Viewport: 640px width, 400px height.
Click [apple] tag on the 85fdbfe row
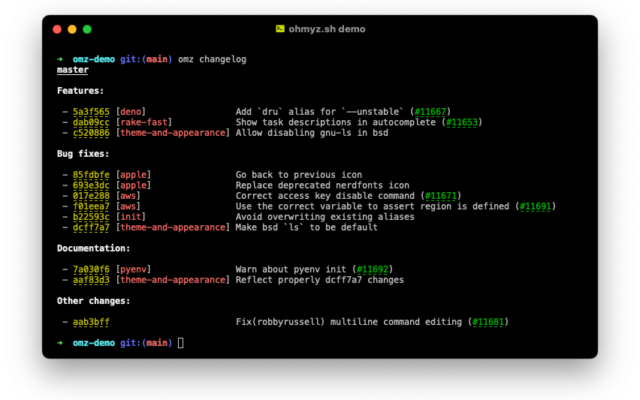pyautogui.click(x=133, y=175)
